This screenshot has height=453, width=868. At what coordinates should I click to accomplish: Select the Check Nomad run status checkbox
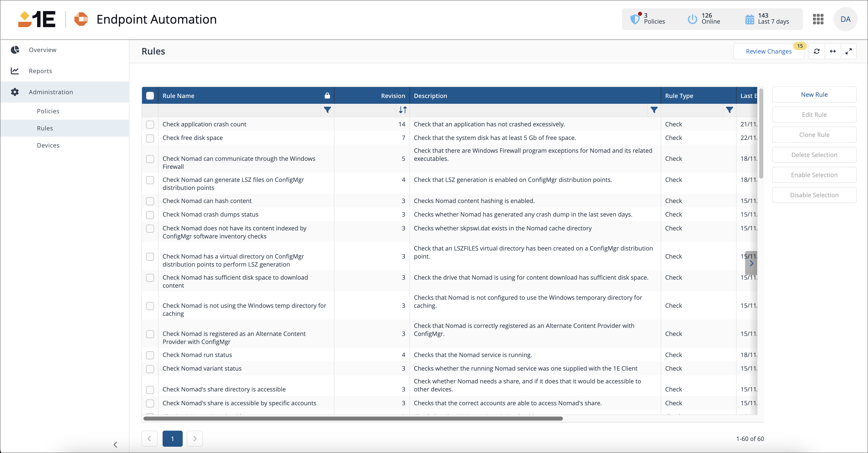pyautogui.click(x=150, y=355)
